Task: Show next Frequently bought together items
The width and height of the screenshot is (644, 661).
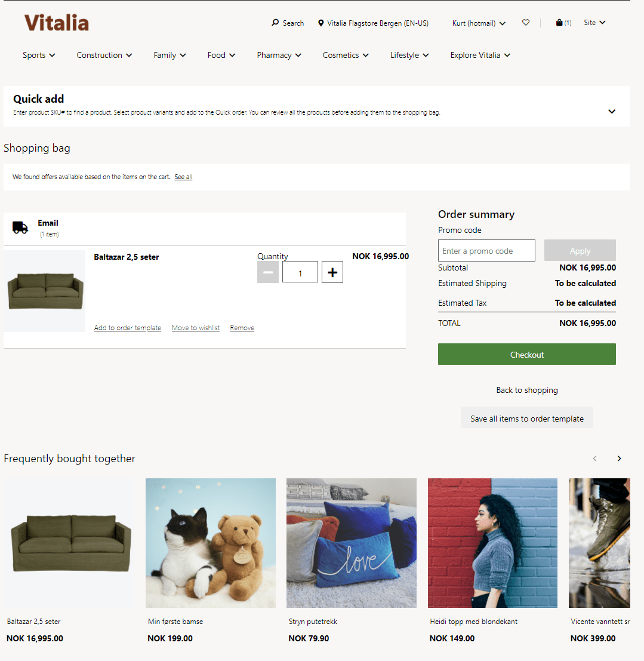Action: (619, 458)
